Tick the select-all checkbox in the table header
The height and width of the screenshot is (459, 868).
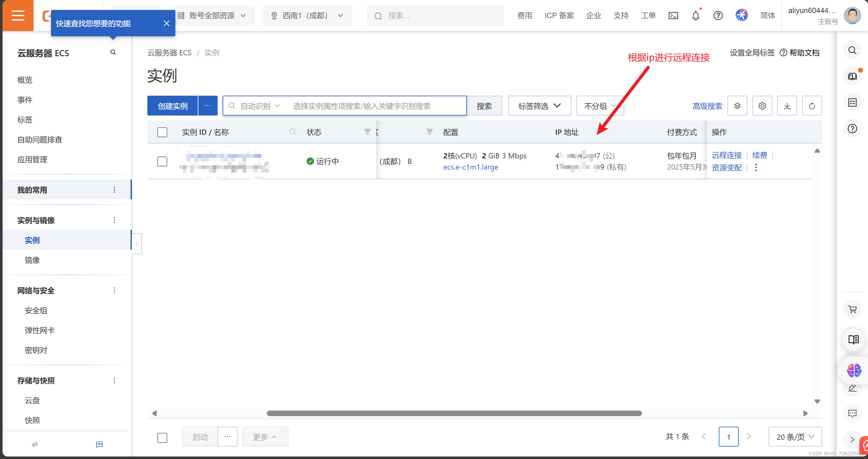162,132
